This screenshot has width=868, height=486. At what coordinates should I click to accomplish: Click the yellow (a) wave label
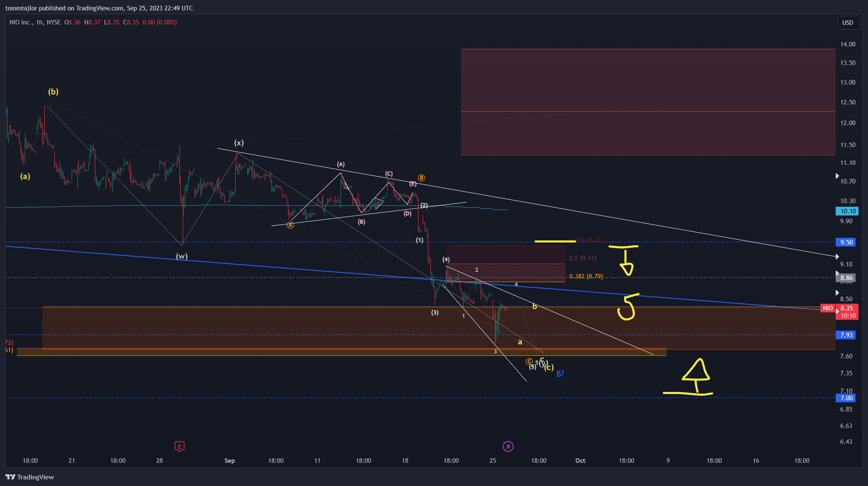point(25,177)
